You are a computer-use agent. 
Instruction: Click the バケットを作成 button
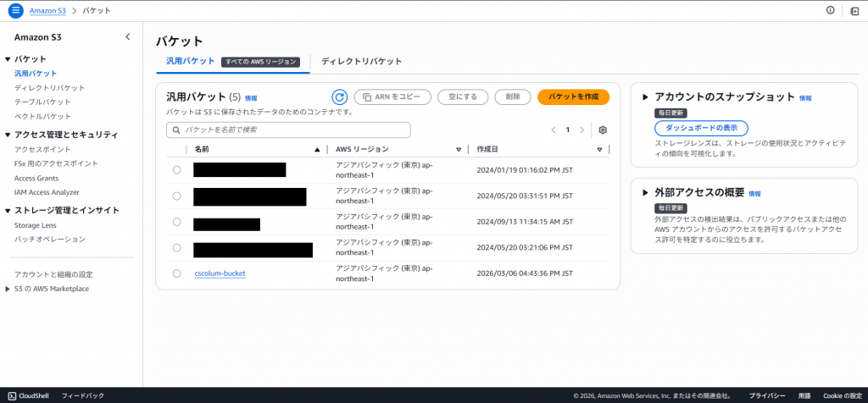pyautogui.click(x=573, y=97)
